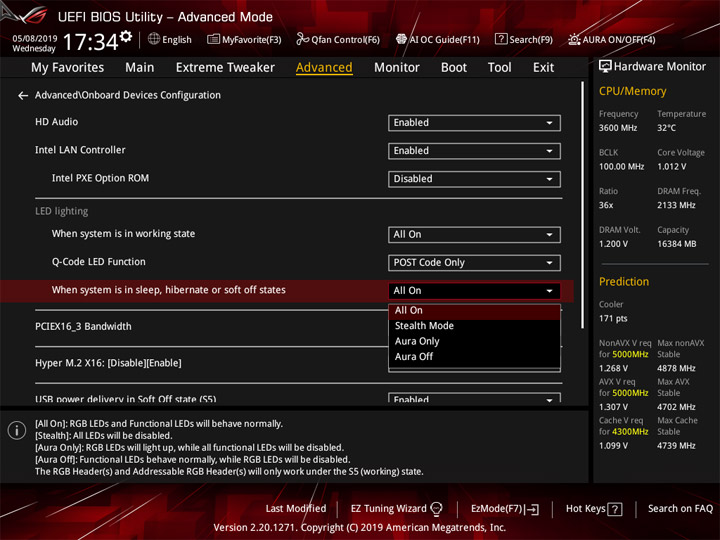Click English language button
The width and height of the screenshot is (720, 540).
coord(176,40)
